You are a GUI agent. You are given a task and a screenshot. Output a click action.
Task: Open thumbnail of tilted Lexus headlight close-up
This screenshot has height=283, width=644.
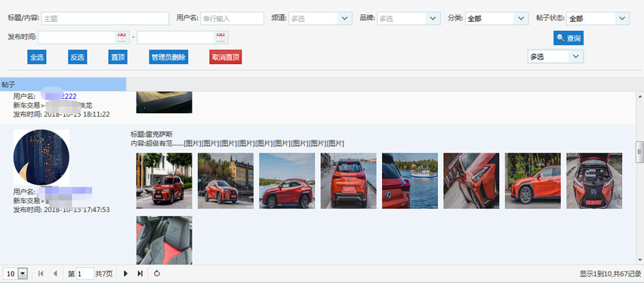pos(472,180)
